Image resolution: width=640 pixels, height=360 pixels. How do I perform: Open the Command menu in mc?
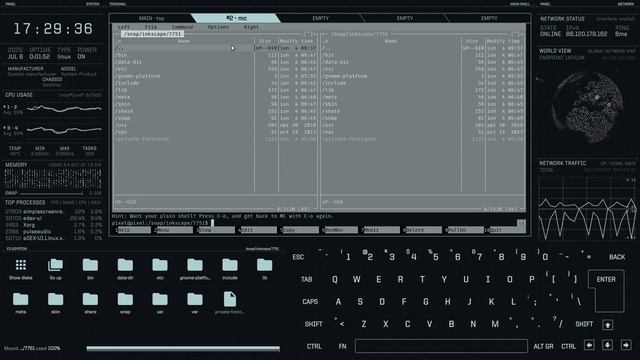pos(182,27)
